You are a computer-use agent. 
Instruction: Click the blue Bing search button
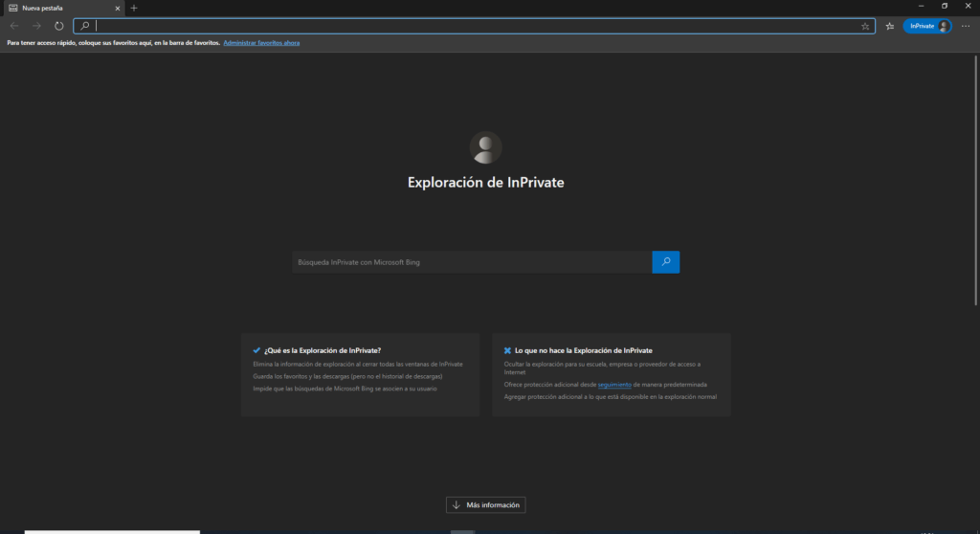666,262
